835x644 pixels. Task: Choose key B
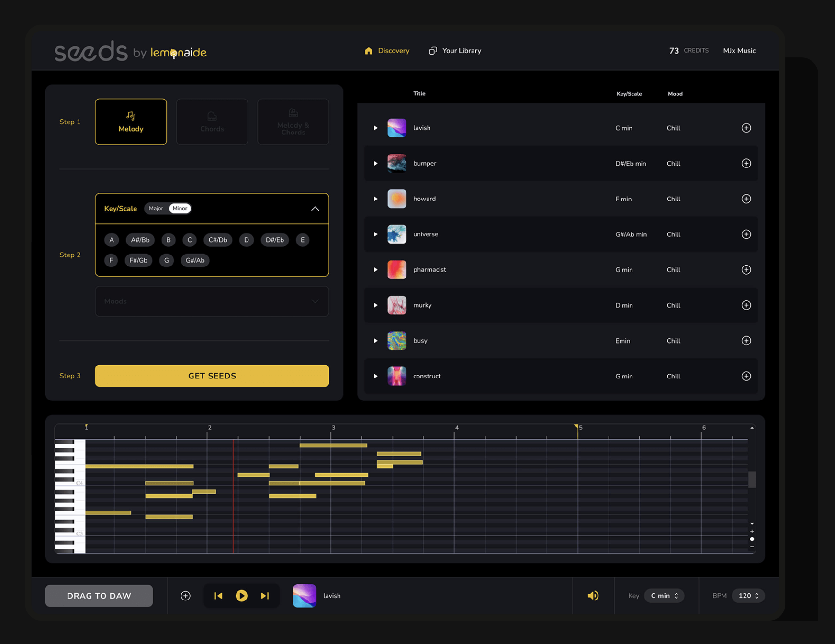tap(169, 240)
